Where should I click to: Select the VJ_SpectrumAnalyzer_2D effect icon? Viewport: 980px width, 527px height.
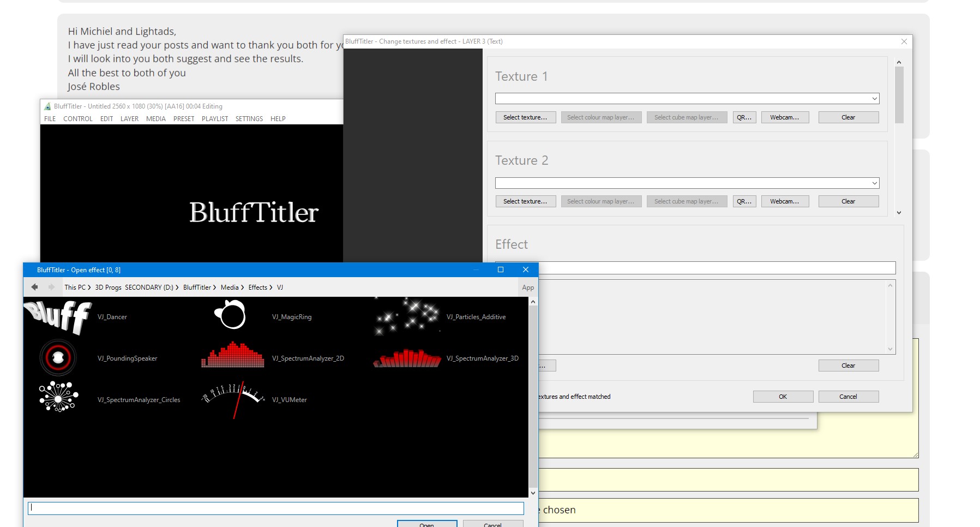(233, 355)
